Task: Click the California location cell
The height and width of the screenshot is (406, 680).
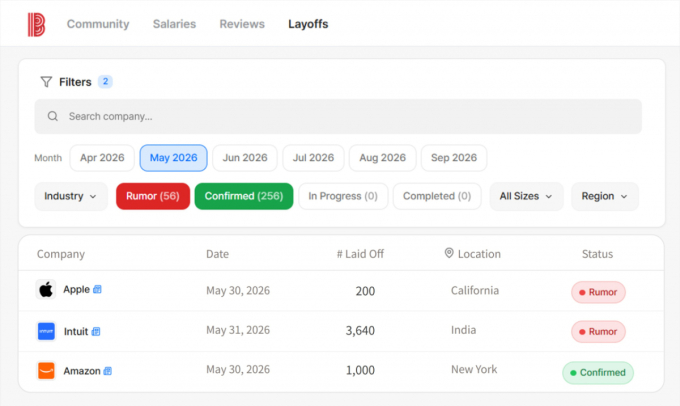Action: pos(475,290)
